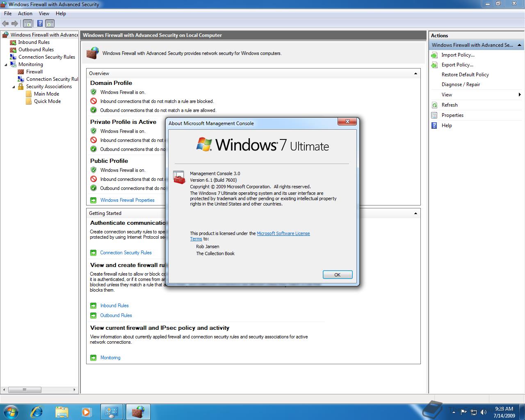This screenshot has height=420, width=525.
Task: Click the network tray icon
Action: pyautogui.click(x=474, y=412)
